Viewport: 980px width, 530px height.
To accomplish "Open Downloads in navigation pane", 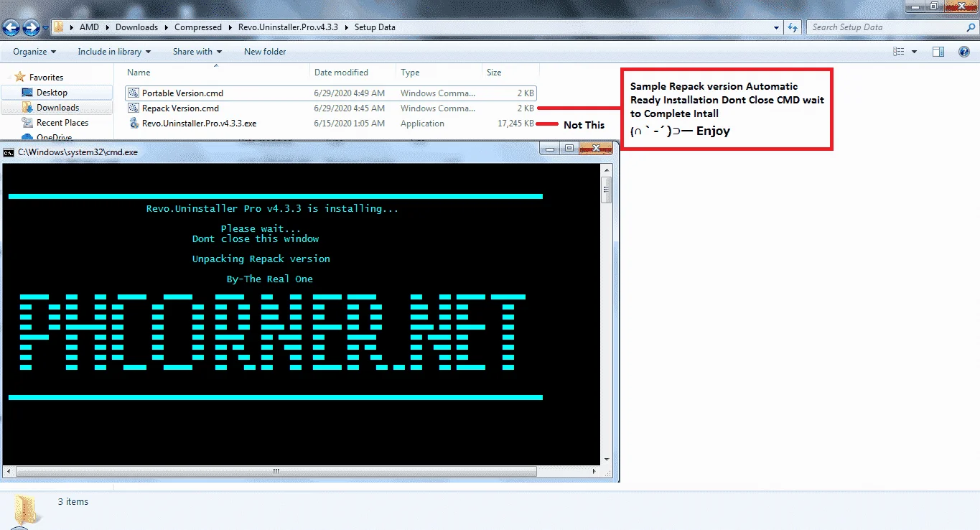I will (x=57, y=108).
